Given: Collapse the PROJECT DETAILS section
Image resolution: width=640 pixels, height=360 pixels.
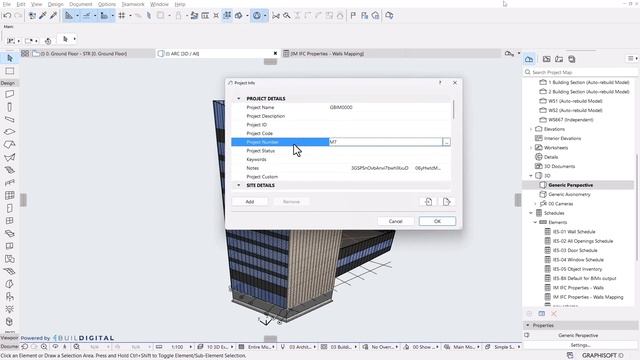Looking at the screenshot, I should (239, 99).
